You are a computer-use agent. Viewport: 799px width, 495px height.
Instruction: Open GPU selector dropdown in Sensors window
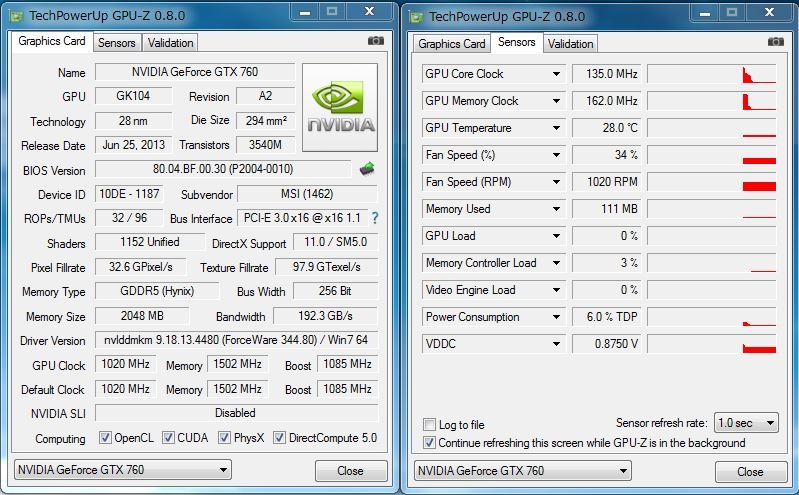tap(522, 471)
